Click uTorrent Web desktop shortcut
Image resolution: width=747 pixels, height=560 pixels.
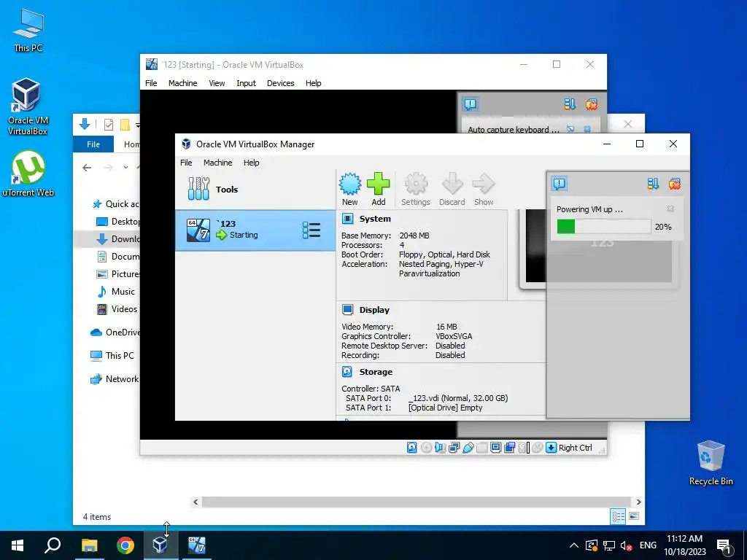point(28,174)
